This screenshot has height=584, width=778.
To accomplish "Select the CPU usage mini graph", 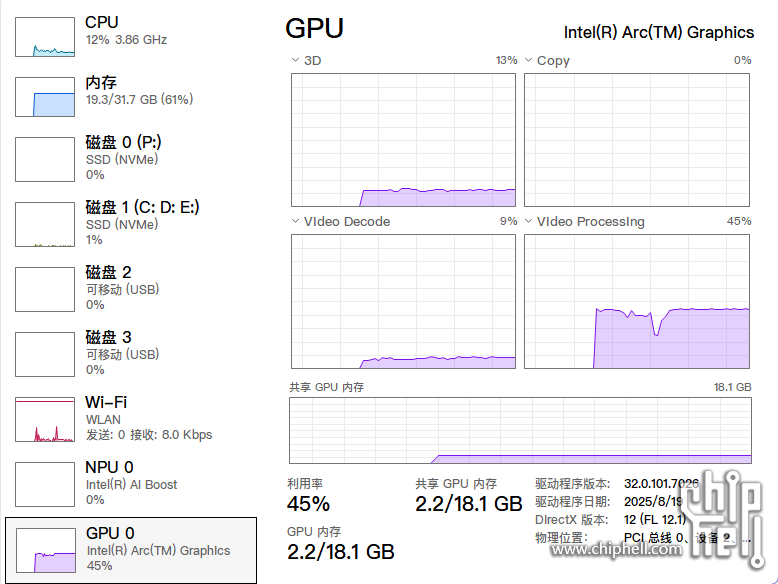I will (45, 36).
